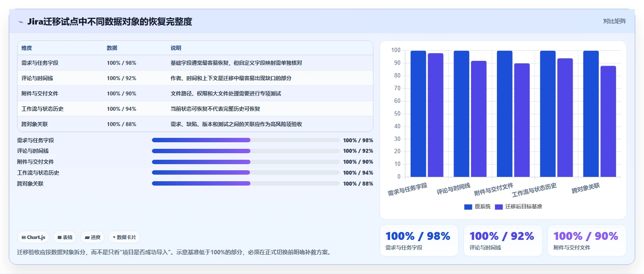Click 工作流与状态历史 in the table's first column
644x274 pixels.
coord(42,109)
